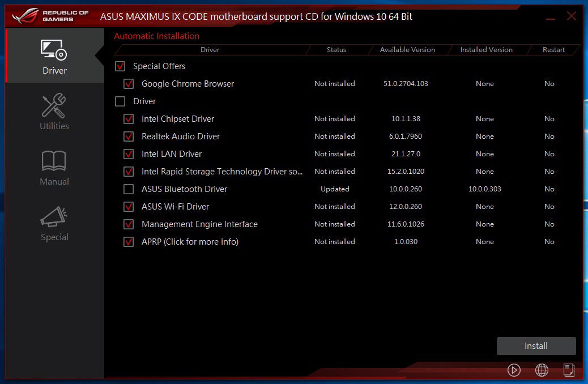Click the Special Offers group label
Image resolution: width=588 pixels, height=384 pixels.
159,66
